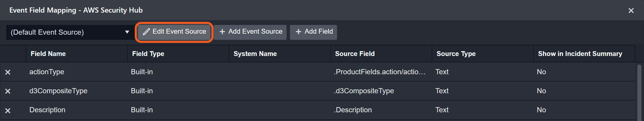Click the Show in Incident Summary header
Image resolution: width=644 pixels, height=121 pixels.
[x=580, y=54]
